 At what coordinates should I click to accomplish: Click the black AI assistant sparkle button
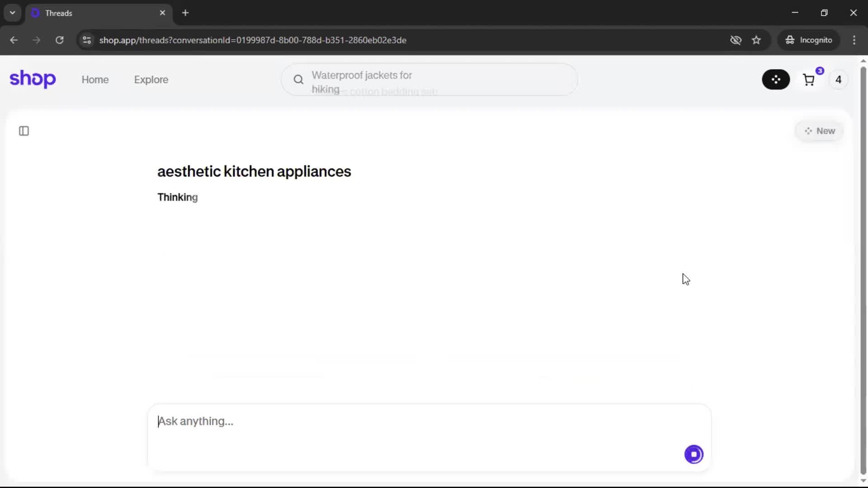776,80
